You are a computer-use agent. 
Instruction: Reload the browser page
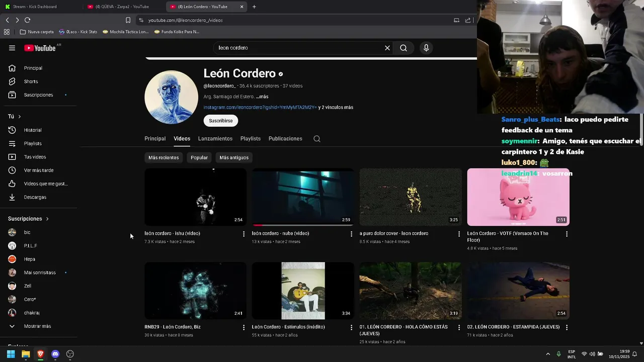(27, 20)
